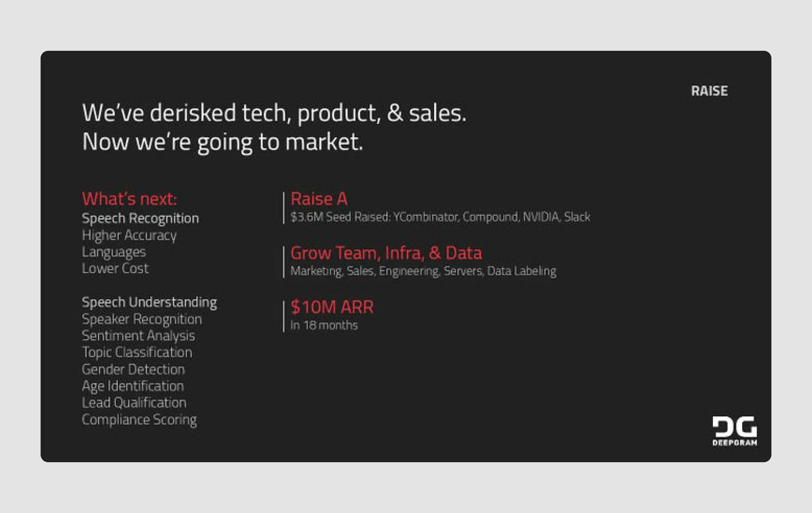This screenshot has width=812, height=513.
Task: Select the '$10M ARR' heading
Action: tap(332, 307)
